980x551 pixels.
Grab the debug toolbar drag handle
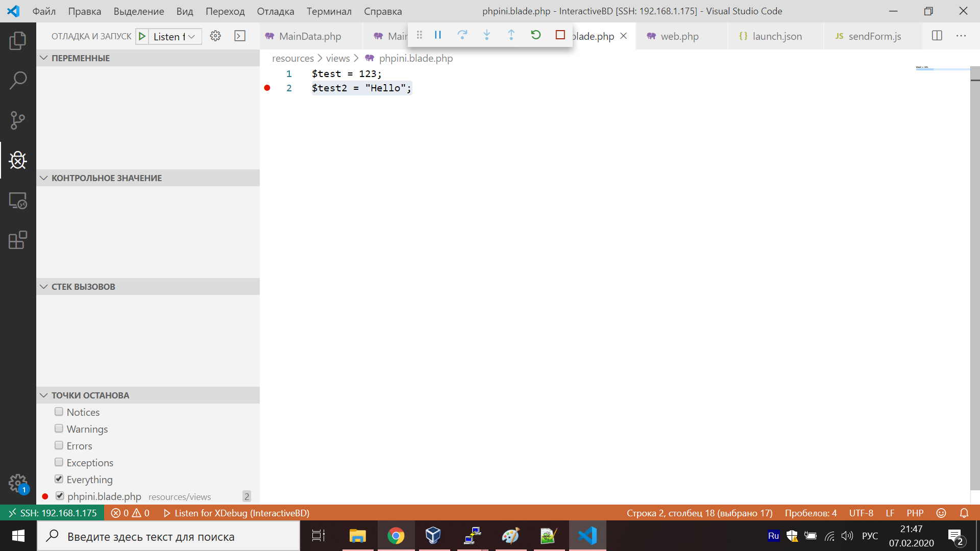point(419,35)
